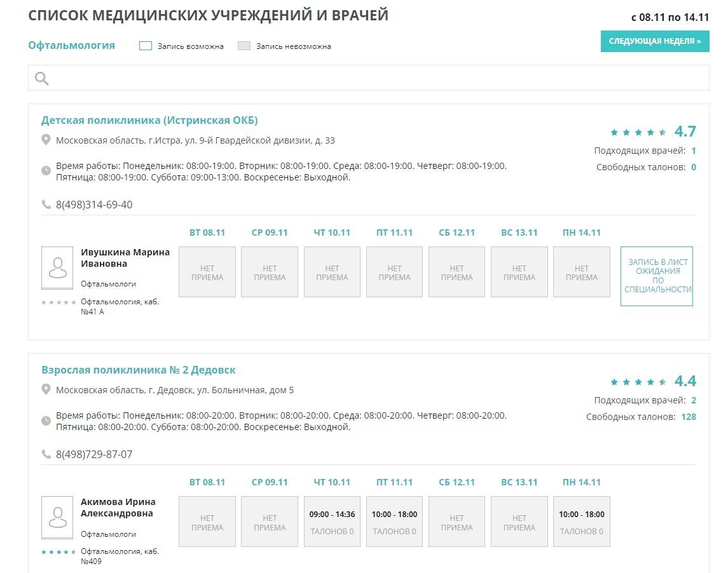Click the Запись невозможна gray legend swatch
Viewport: 728px width, 573px height.
[244, 46]
